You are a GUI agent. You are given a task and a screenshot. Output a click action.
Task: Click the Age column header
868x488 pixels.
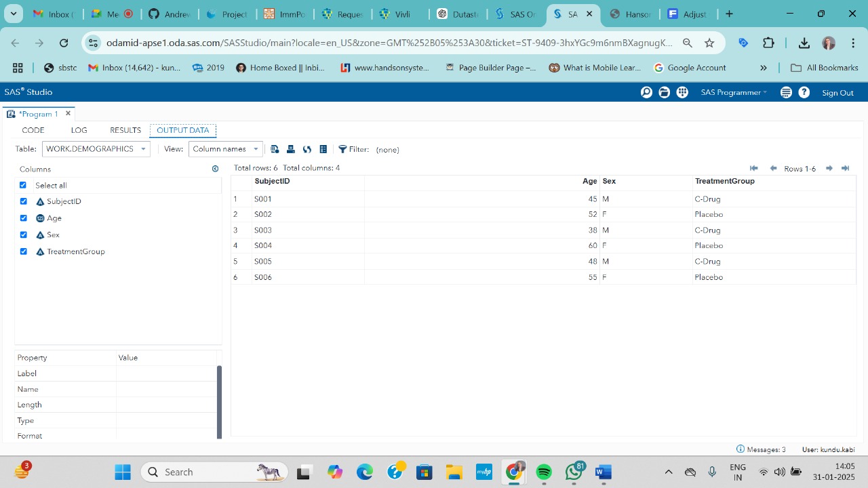click(x=482, y=182)
